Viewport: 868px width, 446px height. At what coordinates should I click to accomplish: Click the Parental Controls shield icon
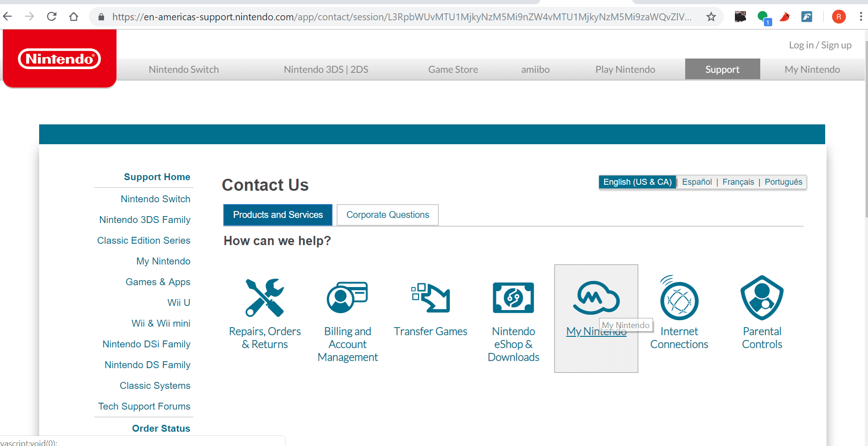(762, 298)
